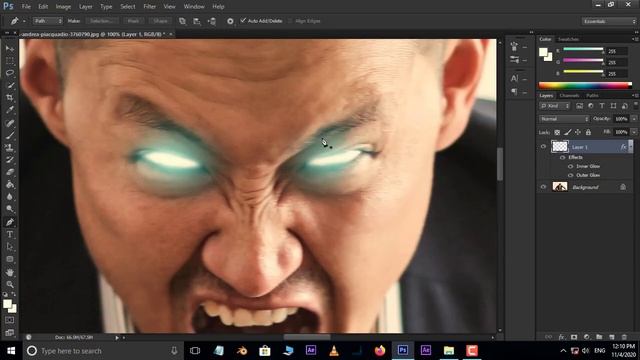Select the Rectangular Marquee tool
This screenshot has width=640, height=360.
pyautogui.click(x=10, y=61)
